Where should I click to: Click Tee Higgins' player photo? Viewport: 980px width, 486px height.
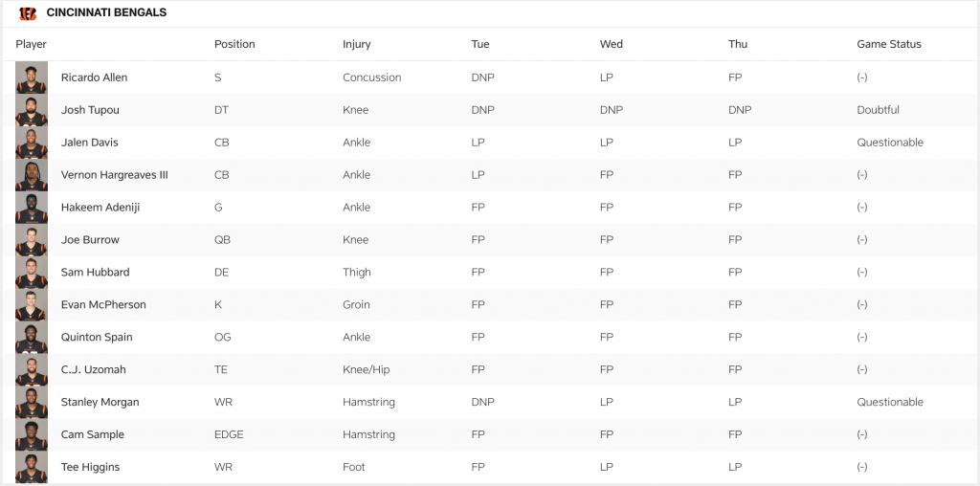pyautogui.click(x=32, y=467)
